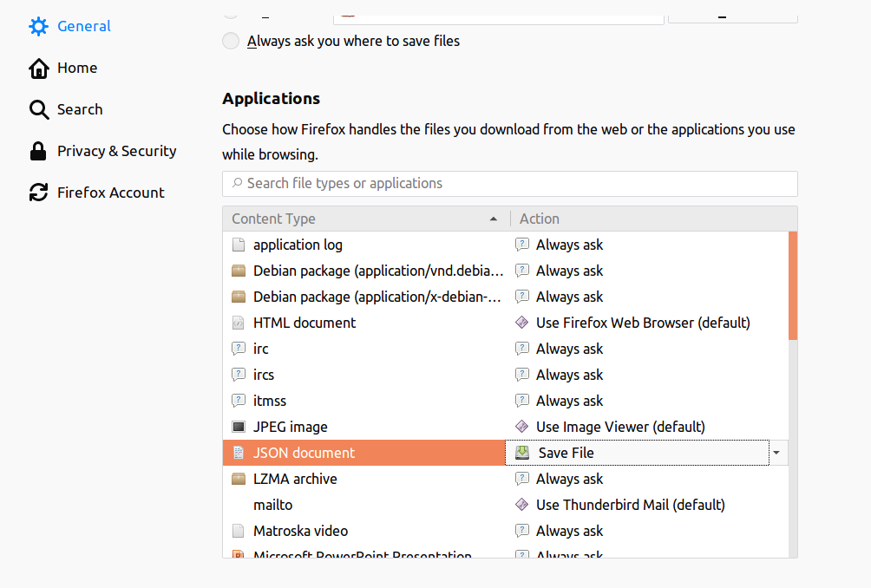
Task: Click the Privacy & Security lock icon
Action: (x=38, y=151)
